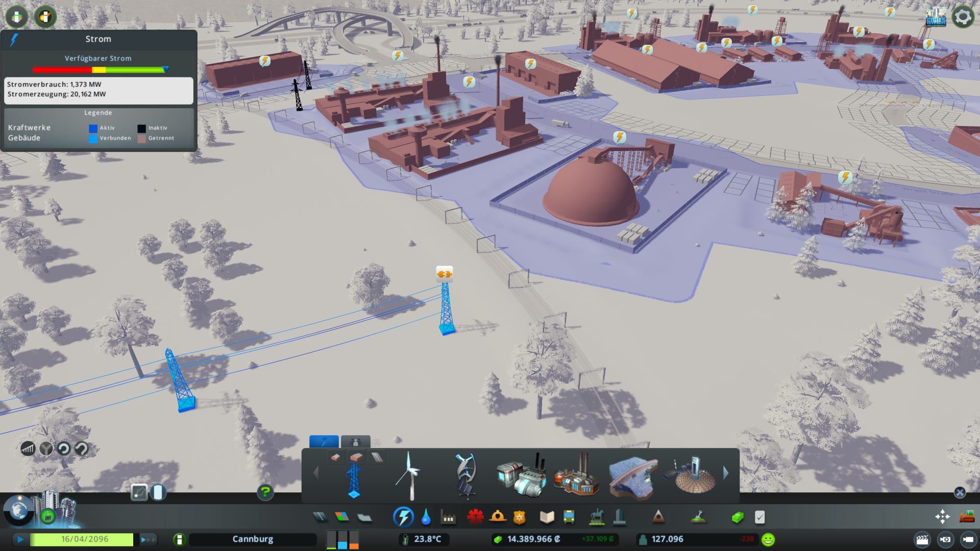Screen dimensions: 980x551
Task: Open the public transport bus menu
Action: [569, 517]
